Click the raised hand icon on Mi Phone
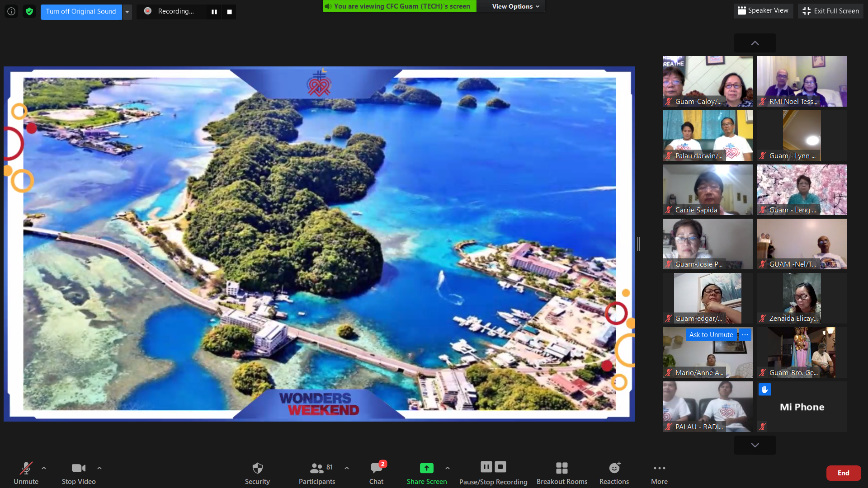This screenshot has width=868, height=488. pyautogui.click(x=765, y=389)
